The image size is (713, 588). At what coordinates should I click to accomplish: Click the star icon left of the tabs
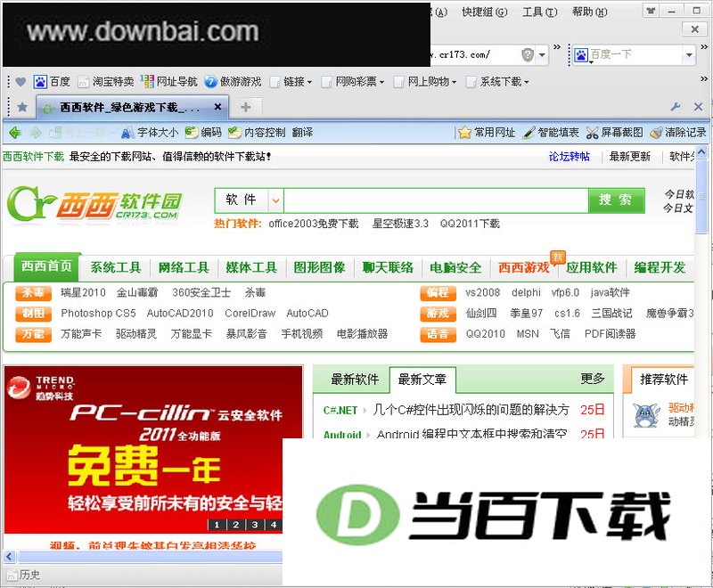(x=21, y=107)
